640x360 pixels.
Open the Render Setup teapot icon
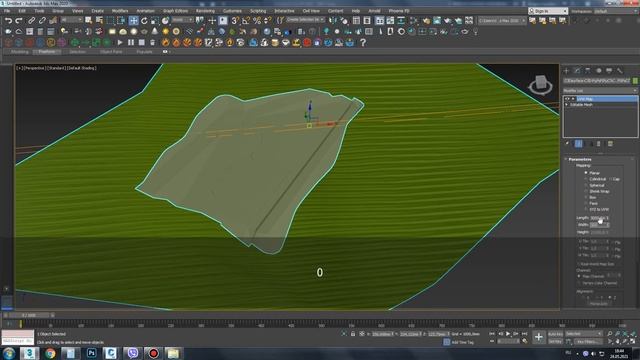pyautogui.click(x=426, y=20)
